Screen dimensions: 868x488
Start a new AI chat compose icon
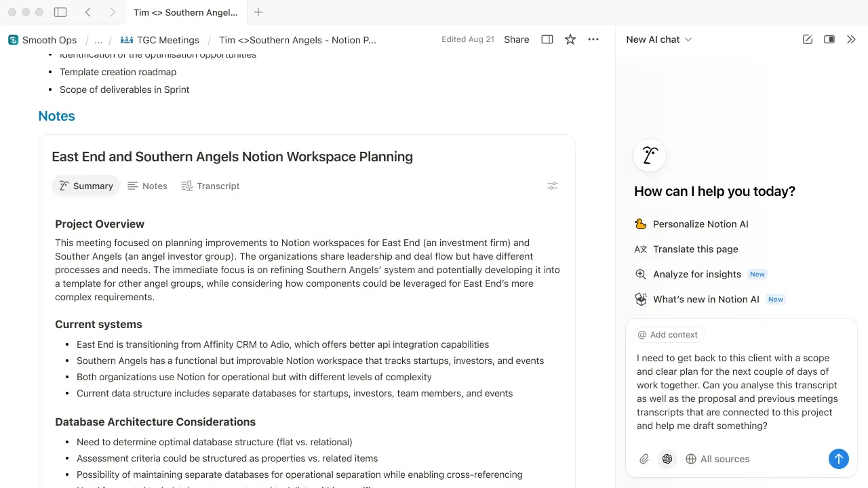[x=808, y=39]
